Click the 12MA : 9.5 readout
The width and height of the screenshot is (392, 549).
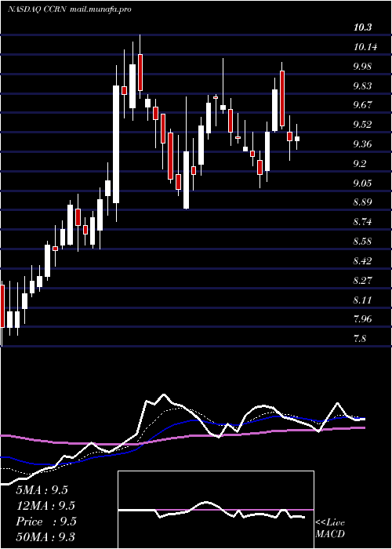point(45,506)
